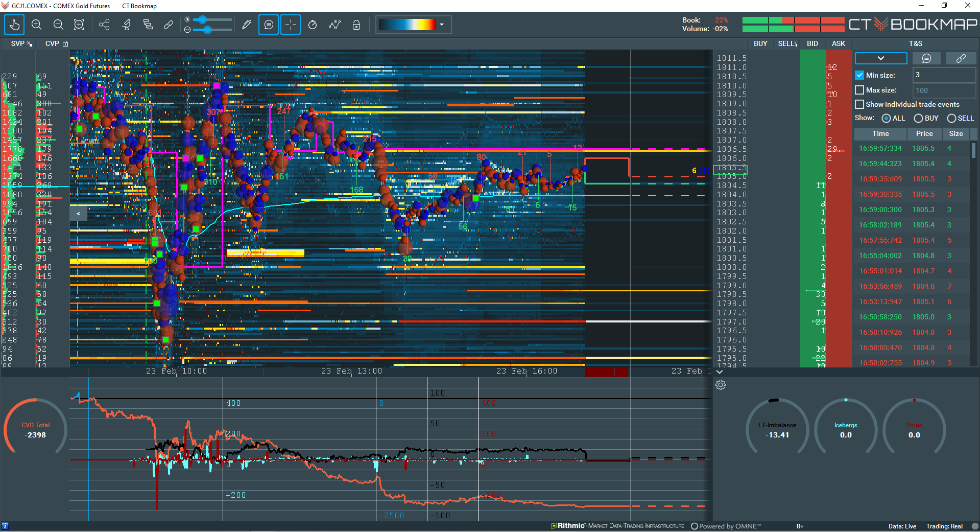Open the gear settings for the gauges panel
Image resolution: width=980 pixels, height=532 pixels.
721,385
